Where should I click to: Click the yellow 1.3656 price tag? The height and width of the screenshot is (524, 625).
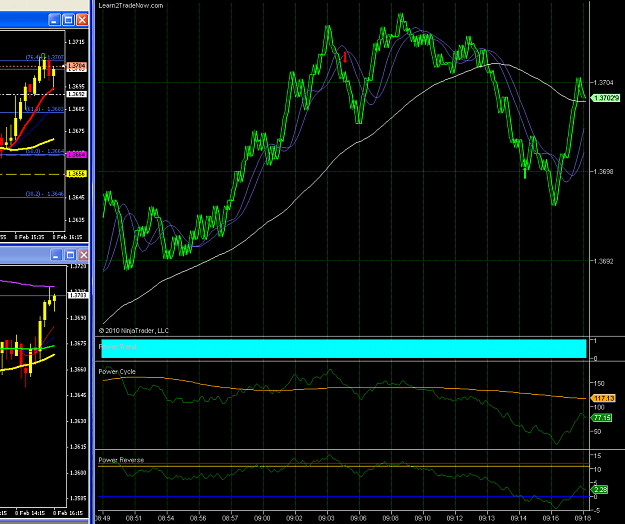[x=77, y=174]
